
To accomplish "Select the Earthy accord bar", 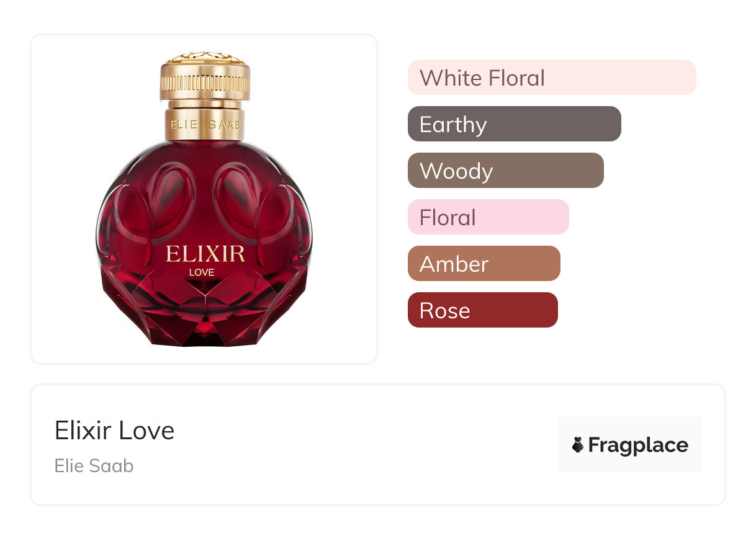I will (515, 124).
